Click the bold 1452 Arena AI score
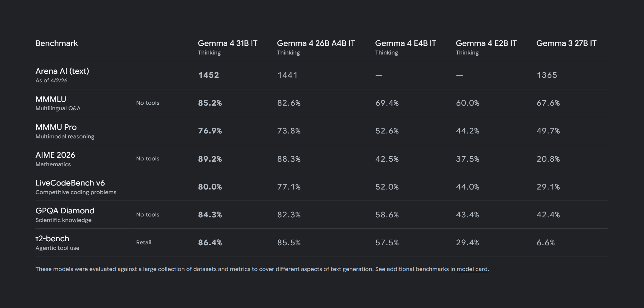This screenshot has height=308, width=644. click(x=208, y=75)
